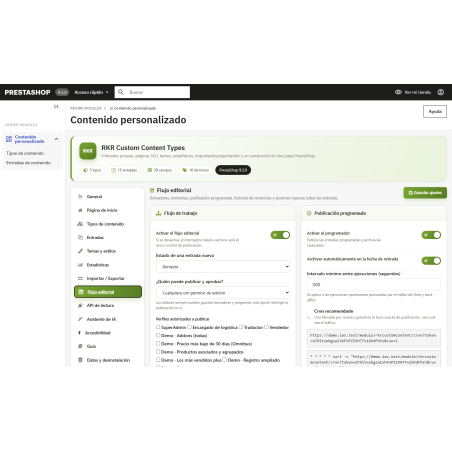
Task: Click the Contenido personalizado grid icon in sidebar
Action: pos(9,139)
